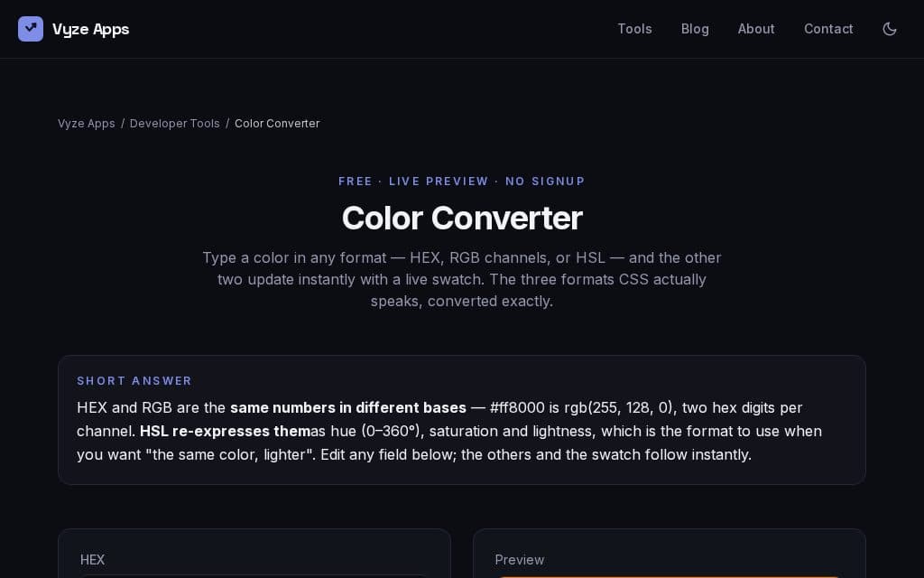Screen dimensions: 924x578
Task: Open the About page
Action: pyautogui.click(x=756, y=29)
